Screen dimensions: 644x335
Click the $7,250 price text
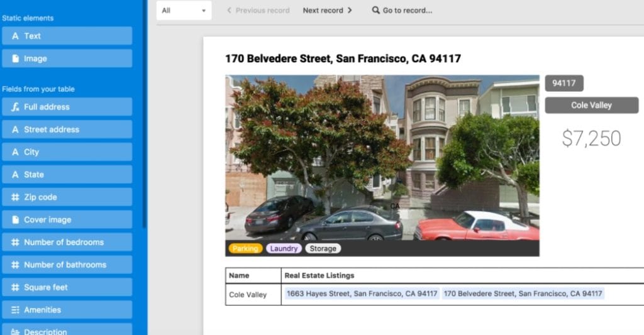[x=591, y=138]
